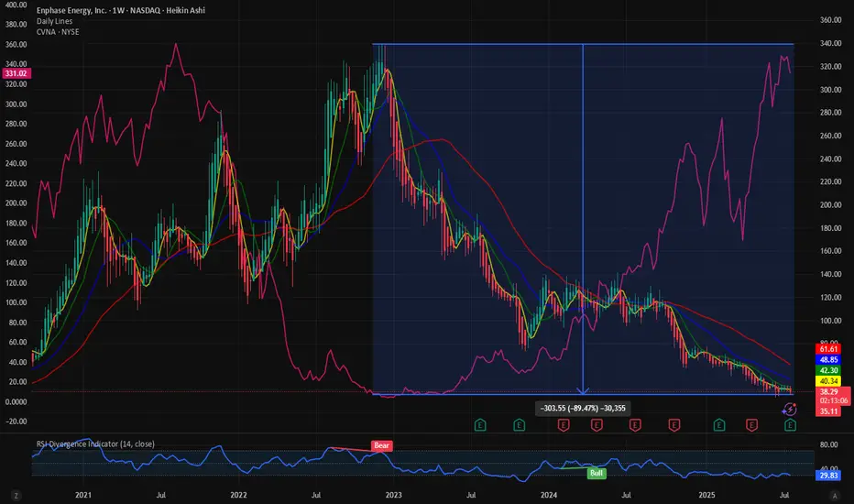Click the 2023 label on the time axis

point(393,495)
